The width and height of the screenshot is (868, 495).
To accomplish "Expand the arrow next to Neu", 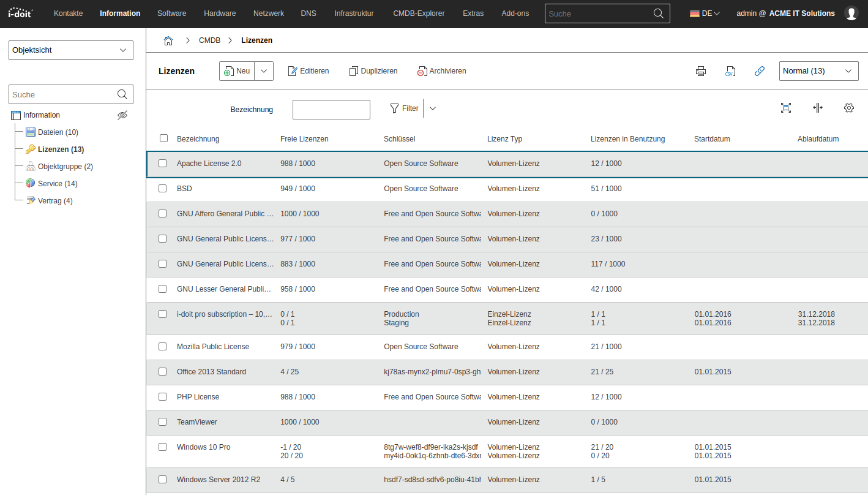I will pos(264,71).
